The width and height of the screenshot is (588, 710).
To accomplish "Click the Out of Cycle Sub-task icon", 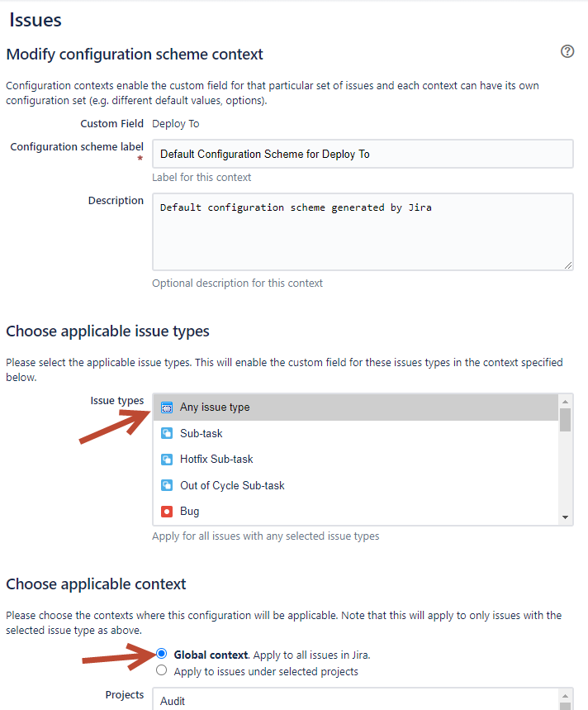I will pyautogui.click(x=167, y=485).
